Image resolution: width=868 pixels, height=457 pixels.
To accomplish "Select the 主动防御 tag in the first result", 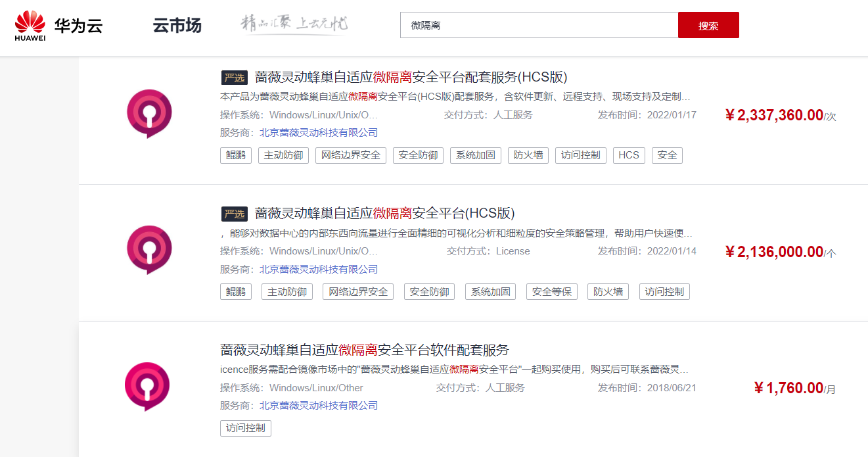I will [283, 155].
